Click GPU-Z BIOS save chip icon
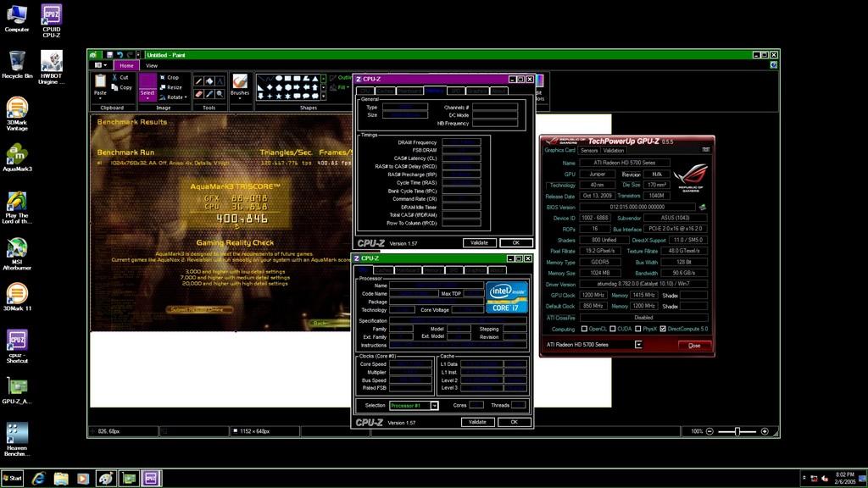Viewport: 868px width, 488px height. click(x=703, y=207)
